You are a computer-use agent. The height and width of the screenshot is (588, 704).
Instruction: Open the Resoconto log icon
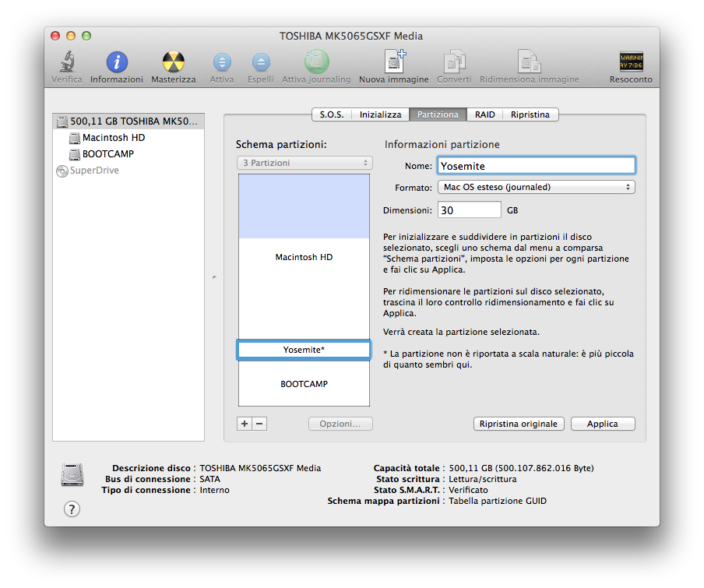tap(632, 62)
